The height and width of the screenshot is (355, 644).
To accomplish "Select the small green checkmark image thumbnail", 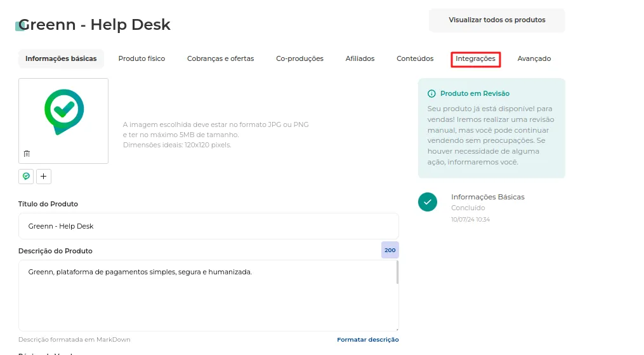I will coord(26,177).
